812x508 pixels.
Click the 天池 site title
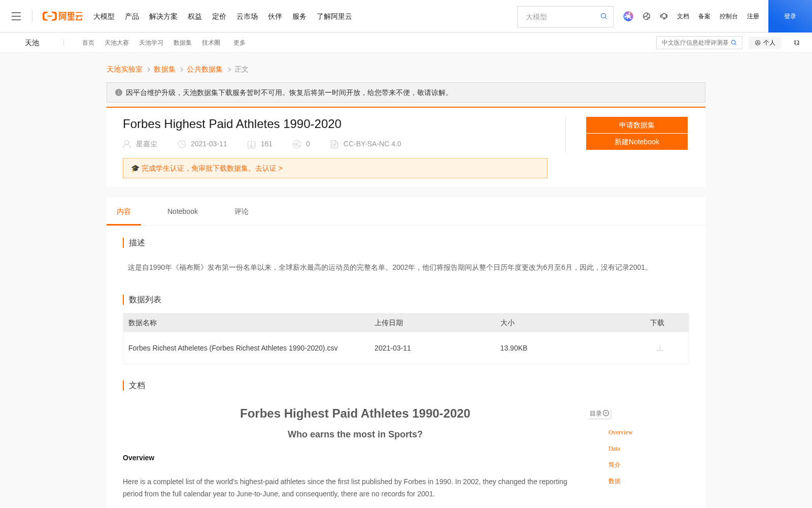click(32, 43)
